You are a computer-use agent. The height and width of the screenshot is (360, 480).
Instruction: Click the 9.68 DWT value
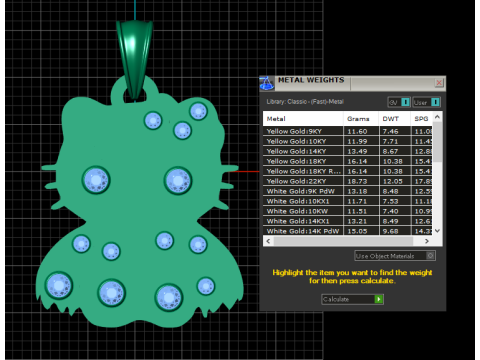[390, 231]
